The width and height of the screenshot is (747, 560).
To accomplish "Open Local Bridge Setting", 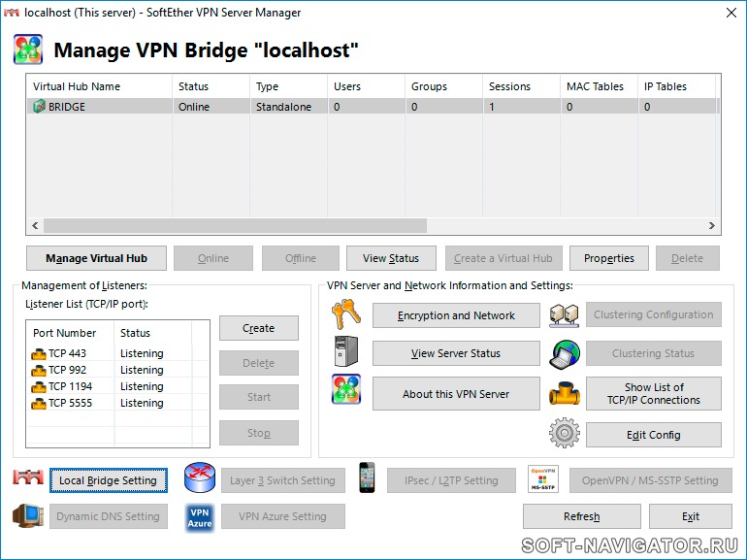I will pyautogui.click(x=108, y=480).
